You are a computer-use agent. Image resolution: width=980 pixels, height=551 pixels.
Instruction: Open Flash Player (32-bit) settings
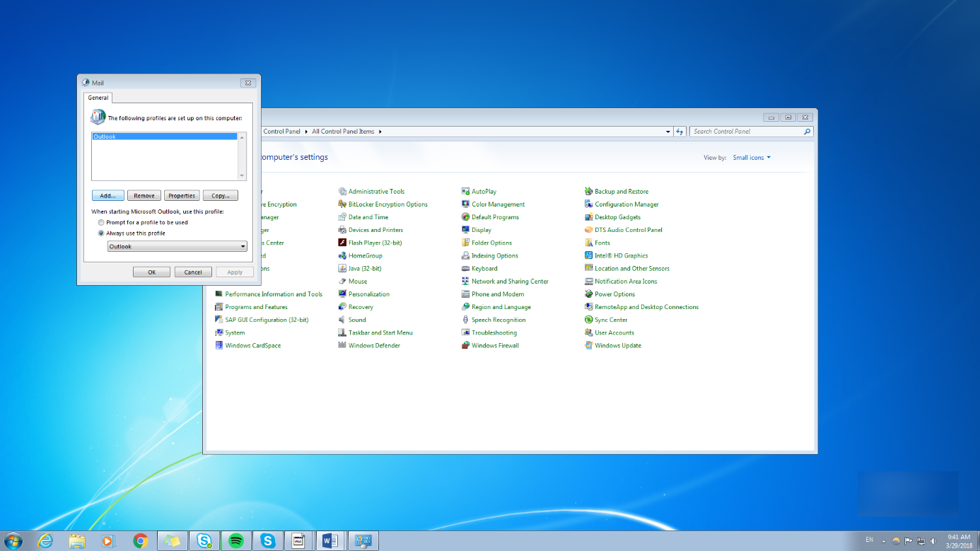click(370, 243)
